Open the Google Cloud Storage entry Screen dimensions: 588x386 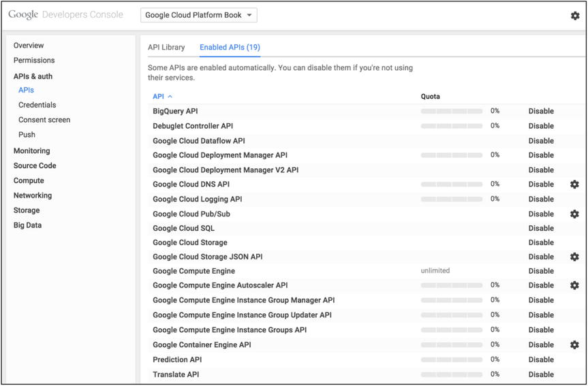189,242
